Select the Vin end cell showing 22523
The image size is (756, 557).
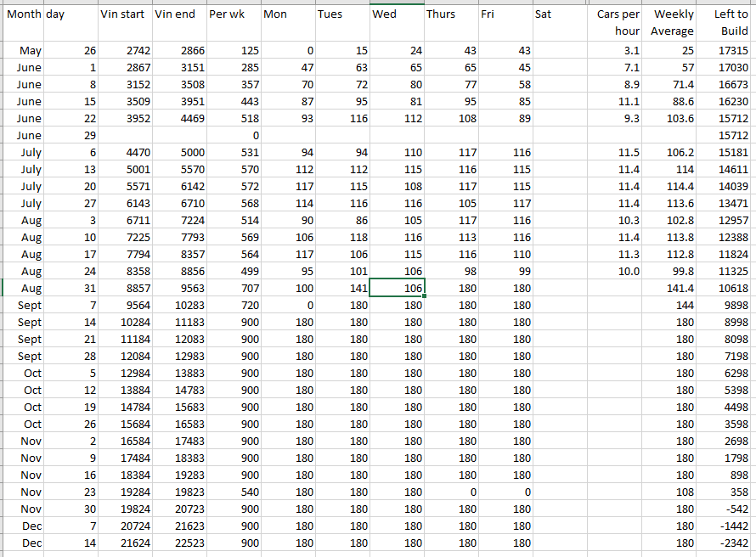178,543
